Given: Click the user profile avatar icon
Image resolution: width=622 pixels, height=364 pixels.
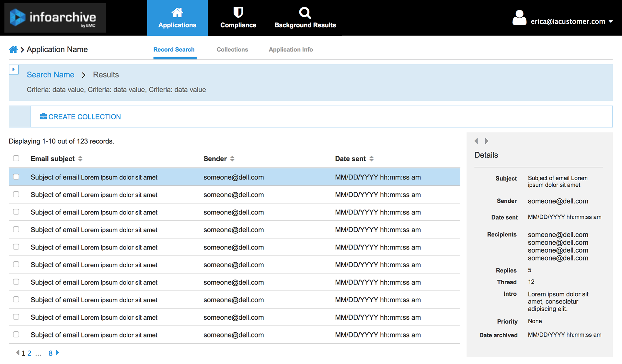Looking at the screenshot, I should (x=519, y=18).
